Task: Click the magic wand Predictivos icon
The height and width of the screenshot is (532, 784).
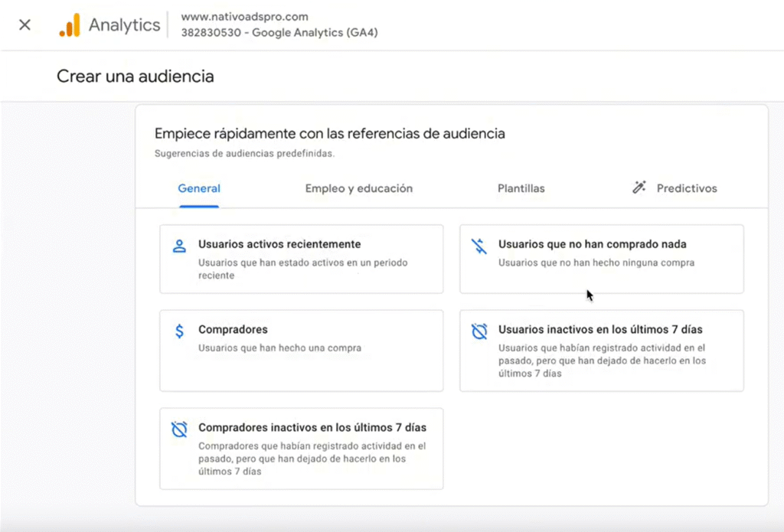Action: point(639,188)
